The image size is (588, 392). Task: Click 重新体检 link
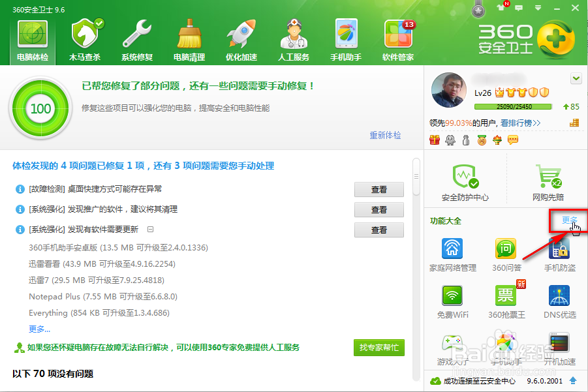tap(385, 135)
